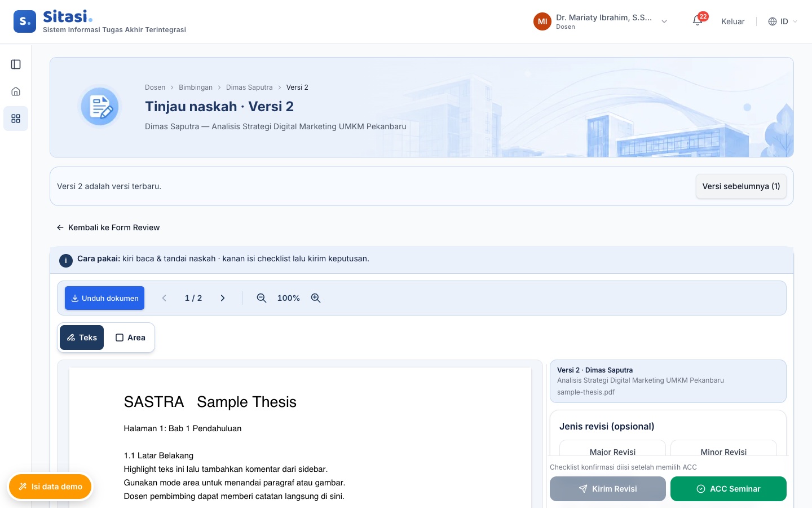Go to next page arrow in viewer
Viewport: 812px width, 508px height.
pyautogui.click(x=223, y=298)
